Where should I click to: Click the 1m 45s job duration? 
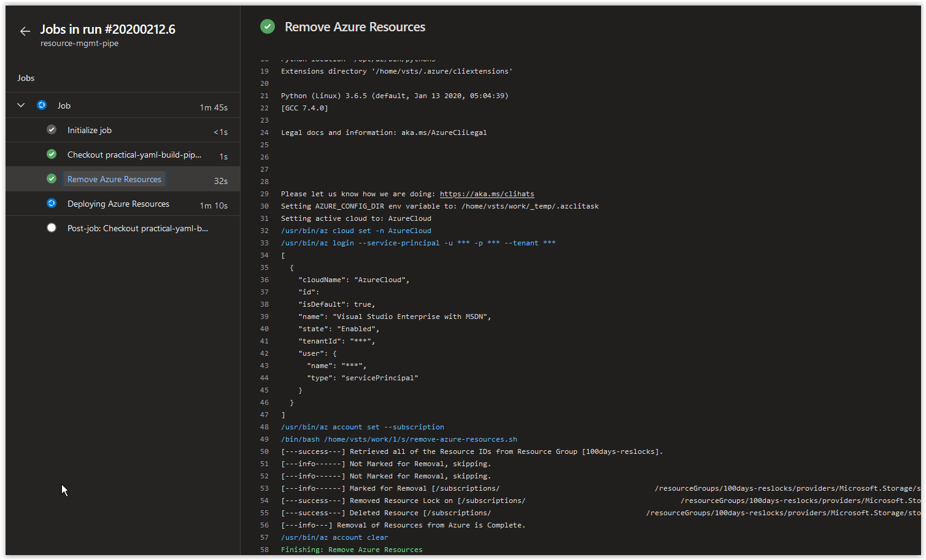214,107
